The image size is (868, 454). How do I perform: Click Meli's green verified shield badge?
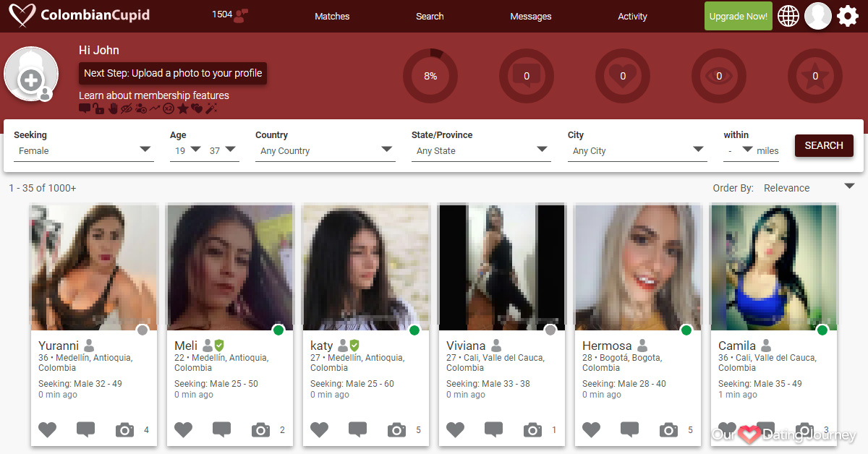pos(219,346)
